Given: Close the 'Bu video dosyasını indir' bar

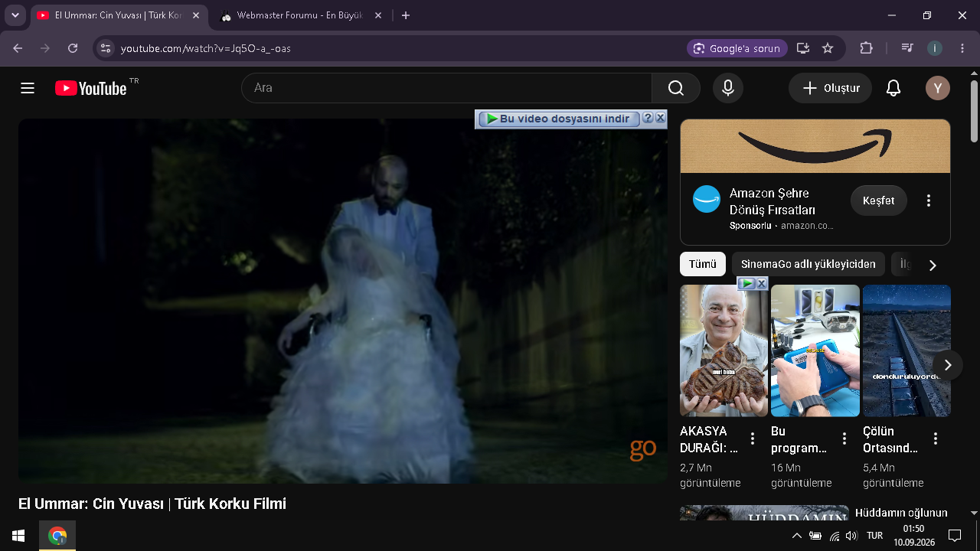Looking at the screenshot, I should [660, 118].
